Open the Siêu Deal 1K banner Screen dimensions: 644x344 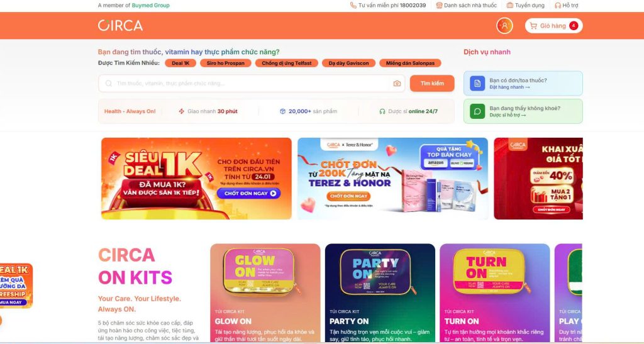(x=196, y=179)
